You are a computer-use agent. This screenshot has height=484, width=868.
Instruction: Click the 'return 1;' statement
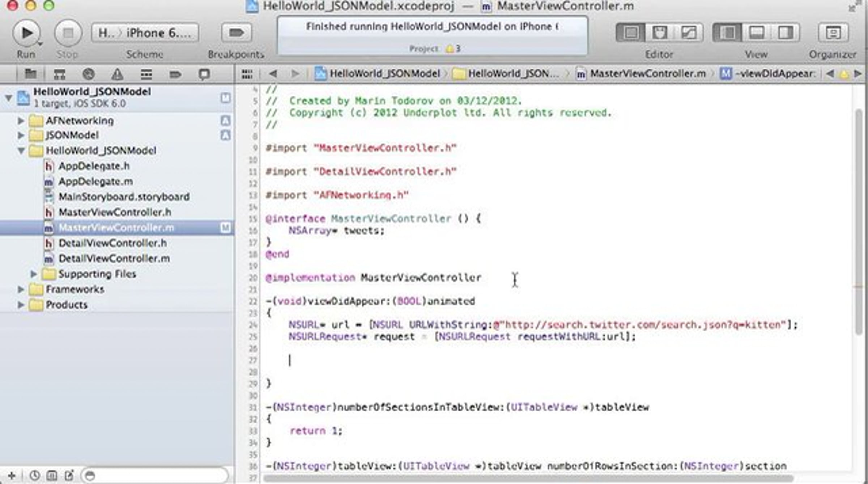pyautogui.click(x=315, y=431)
